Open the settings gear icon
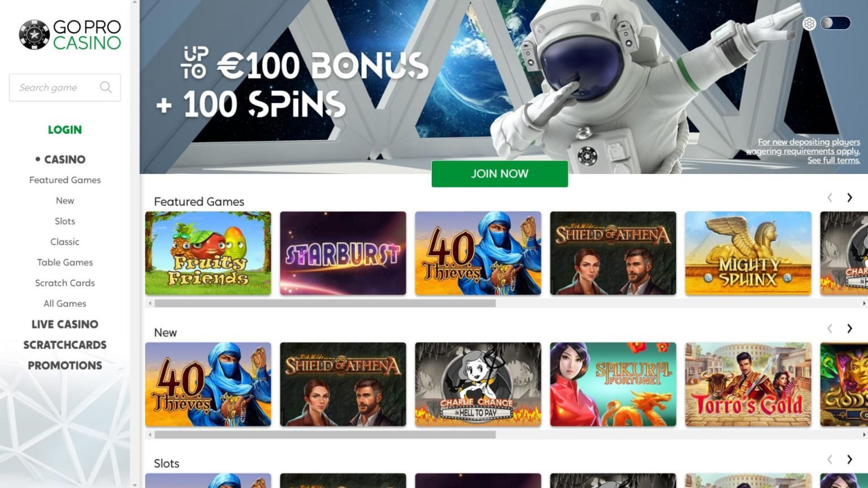Viewport: 868px width, 488px height. [809, 23]
